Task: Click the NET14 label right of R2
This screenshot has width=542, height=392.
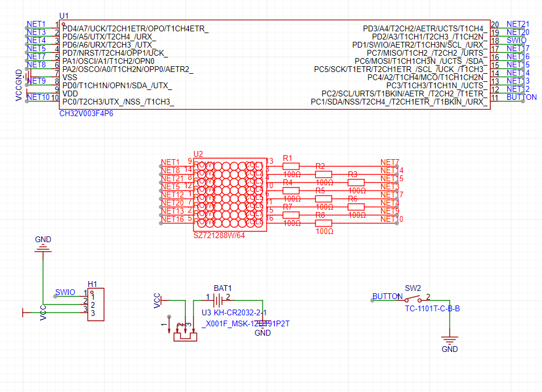Action: pos(392,170)
